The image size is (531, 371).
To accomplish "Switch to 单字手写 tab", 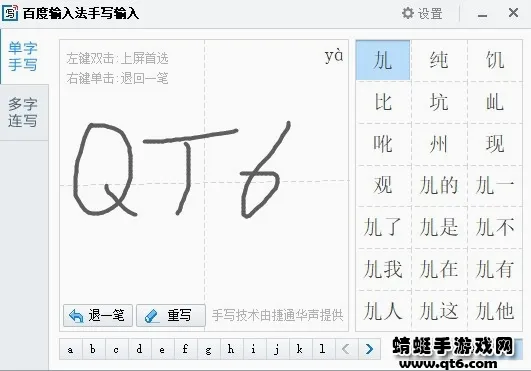I will pyautogui.click(x=24, y=57).
